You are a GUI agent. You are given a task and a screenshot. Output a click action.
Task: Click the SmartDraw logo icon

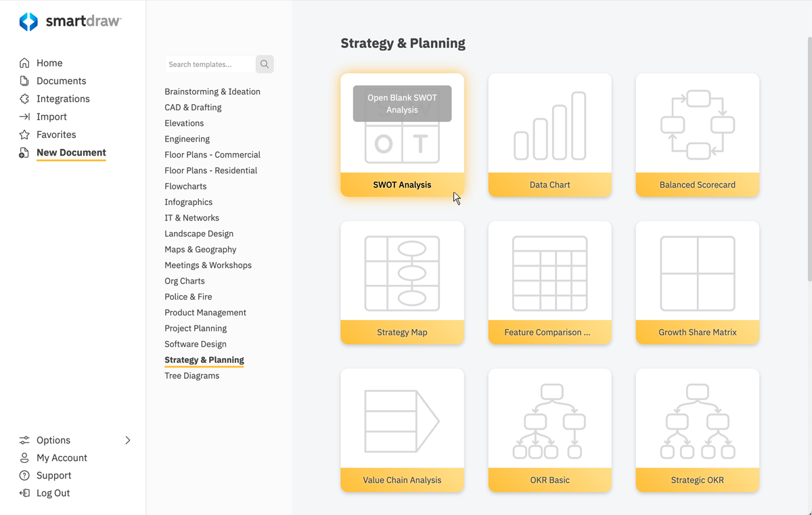point(28,22)
